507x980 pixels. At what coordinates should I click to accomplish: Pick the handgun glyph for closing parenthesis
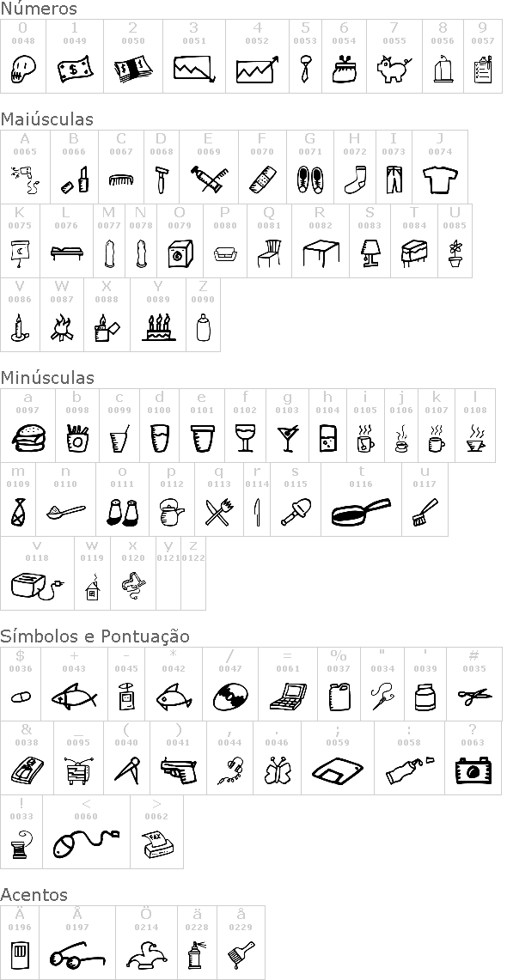178,770
